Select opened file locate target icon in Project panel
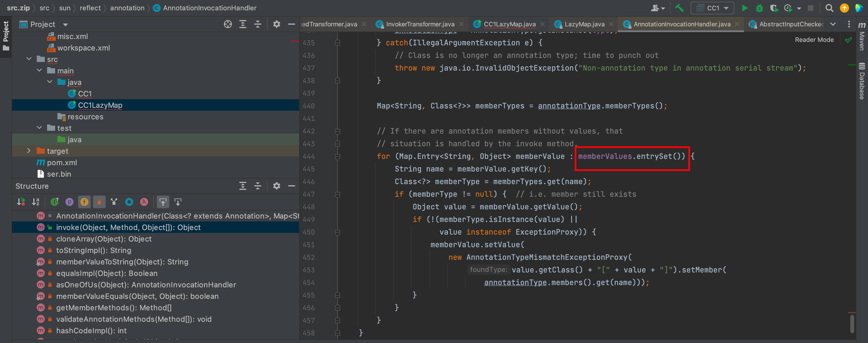The width and height of the screenshot is (868, 343). pyautogui.click(x=228, y=24)
